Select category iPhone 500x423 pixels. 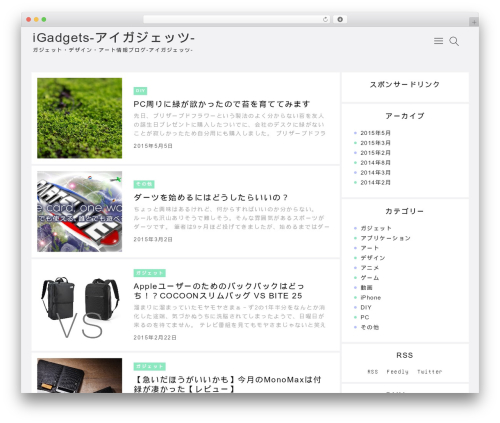pos(371,297)
